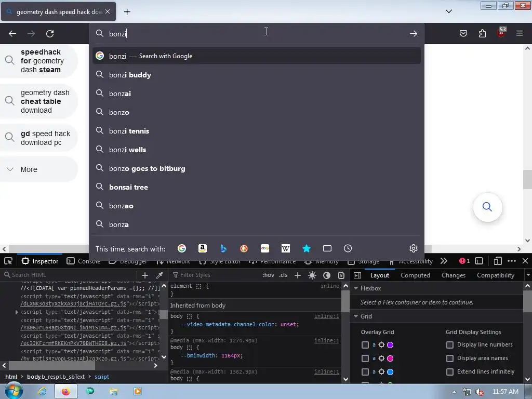The width and height of the screenshot is (532, 399).
Task: Search this time in Bookmarks star
Action: [307, 248]
